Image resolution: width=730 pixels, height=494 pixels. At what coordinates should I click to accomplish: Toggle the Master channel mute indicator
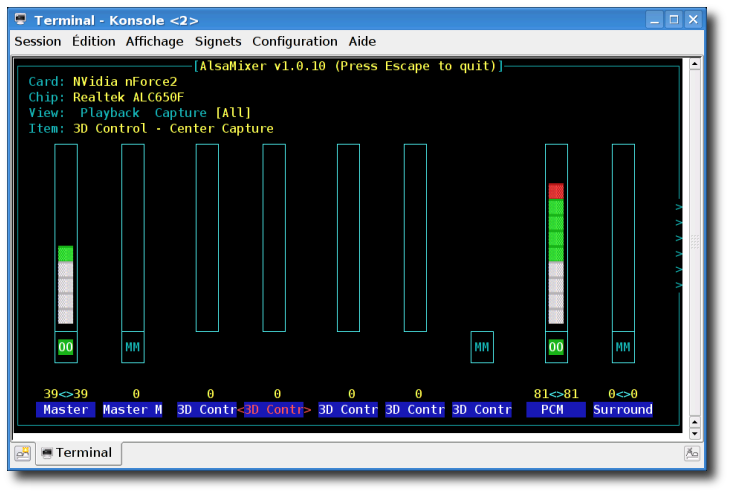click(66, 347)
